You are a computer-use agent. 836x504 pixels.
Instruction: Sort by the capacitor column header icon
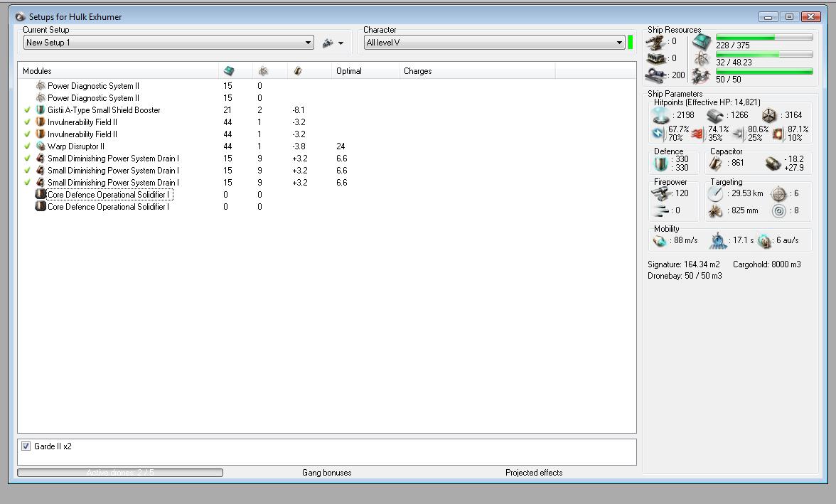pos(297,71)
